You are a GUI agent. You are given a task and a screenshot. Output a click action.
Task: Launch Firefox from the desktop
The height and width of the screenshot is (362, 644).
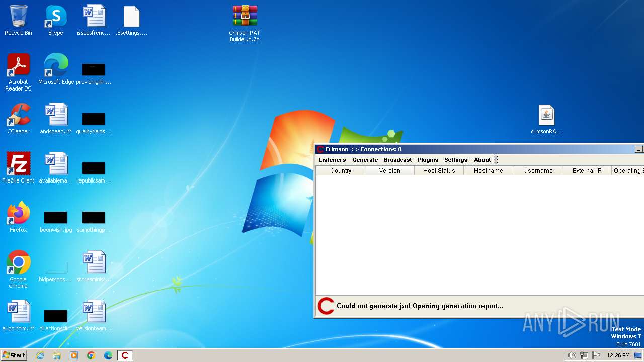point(18,217)
